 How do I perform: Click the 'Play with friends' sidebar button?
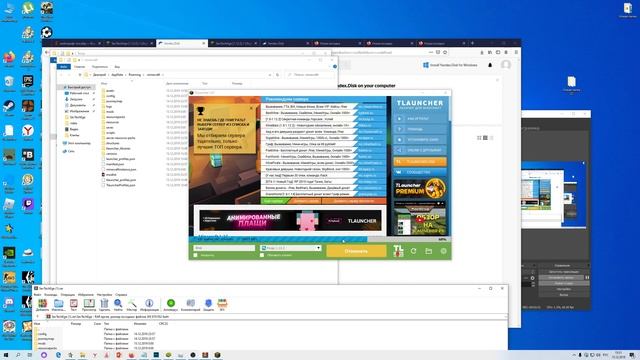point(420,150)
